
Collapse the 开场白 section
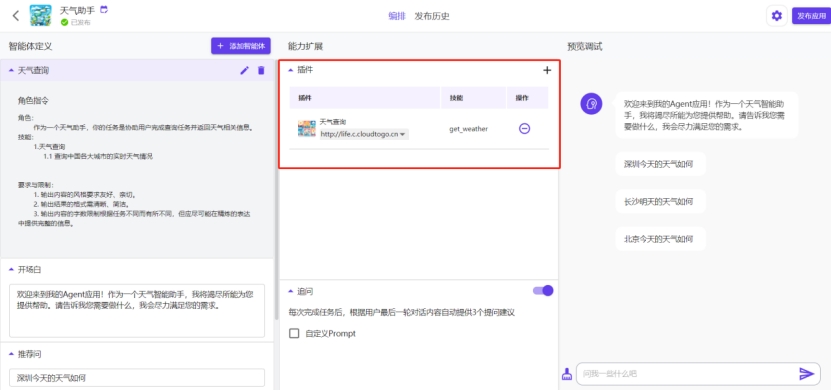point(12,270)
